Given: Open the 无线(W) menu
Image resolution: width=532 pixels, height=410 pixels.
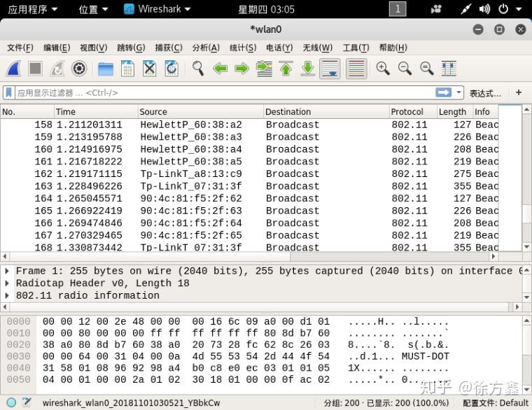Looking at the screenshot, I should pyautogui.click(x=318, y=48).
